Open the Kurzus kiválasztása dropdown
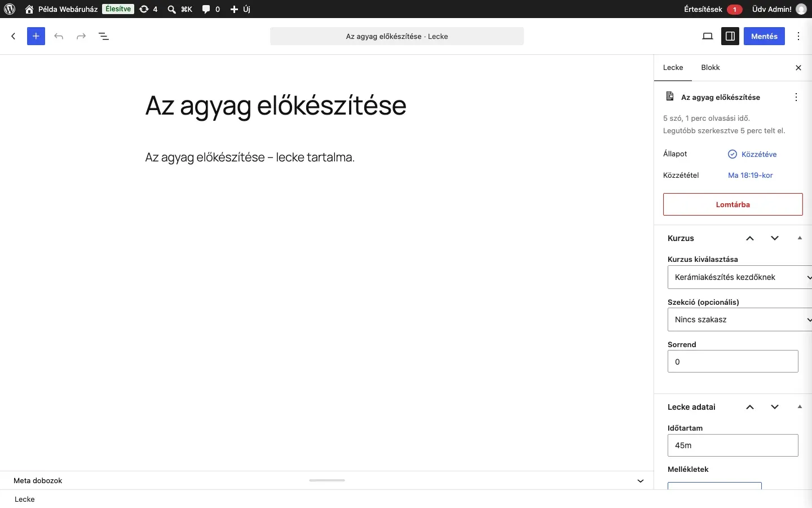This screenshot has height=508, width=812. coord(740,277)
